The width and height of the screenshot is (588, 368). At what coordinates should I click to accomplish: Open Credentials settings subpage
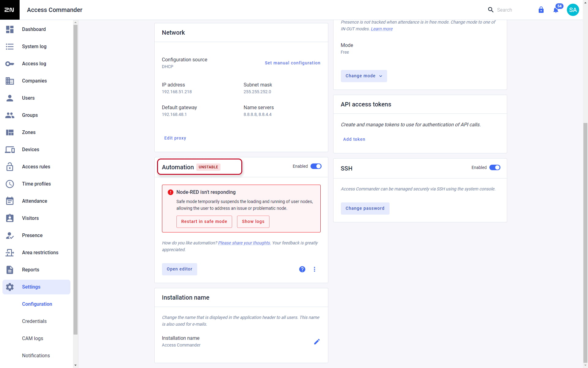point(34,321)
